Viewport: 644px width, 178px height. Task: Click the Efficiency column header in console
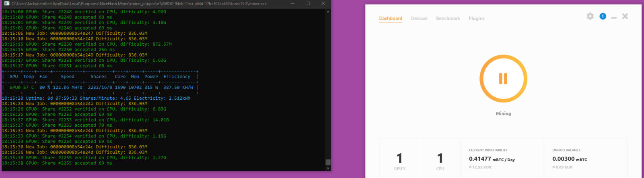click(177, 77)
